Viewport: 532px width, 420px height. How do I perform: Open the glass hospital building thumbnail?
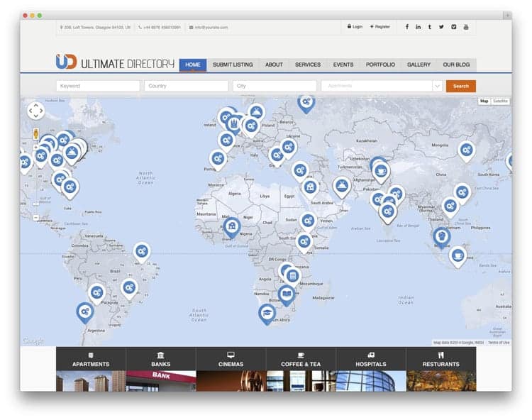click(371, 381)
